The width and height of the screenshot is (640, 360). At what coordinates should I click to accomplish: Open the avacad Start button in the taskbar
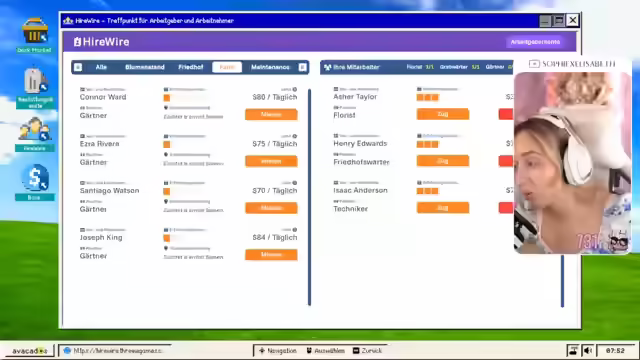pos(29,351)
